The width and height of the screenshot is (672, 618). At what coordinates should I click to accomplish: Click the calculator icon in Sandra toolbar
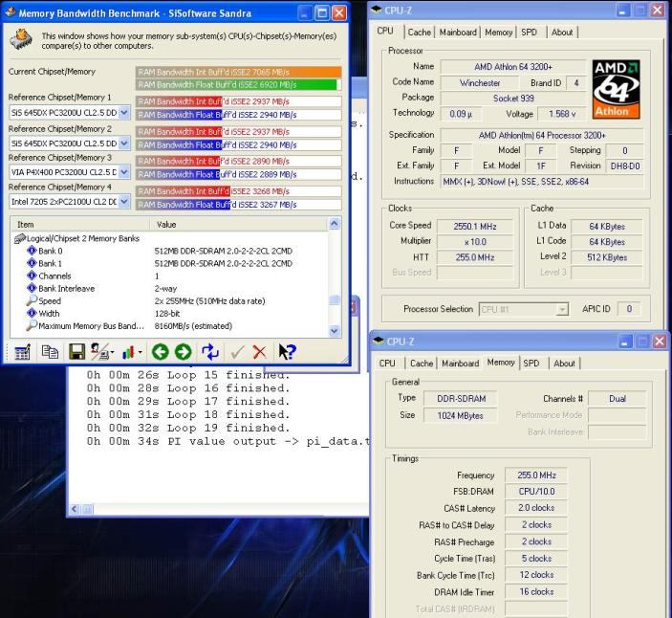coord(22,353)
